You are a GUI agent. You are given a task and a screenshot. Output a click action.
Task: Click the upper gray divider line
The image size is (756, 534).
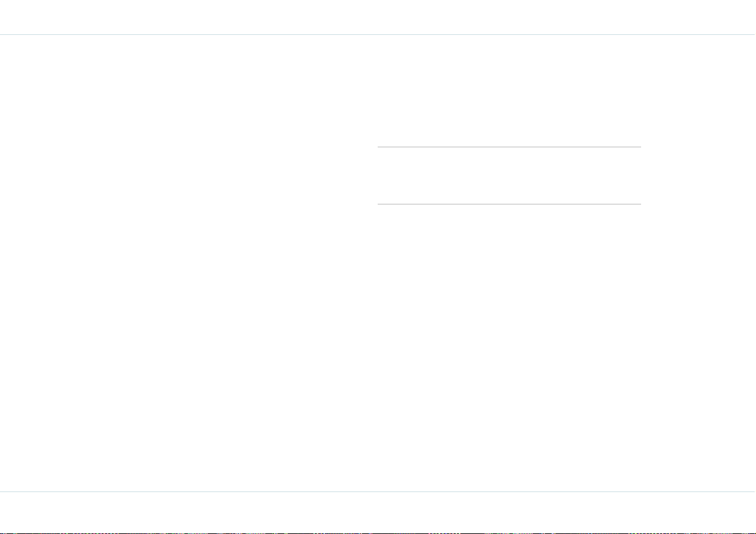(509, 147)
